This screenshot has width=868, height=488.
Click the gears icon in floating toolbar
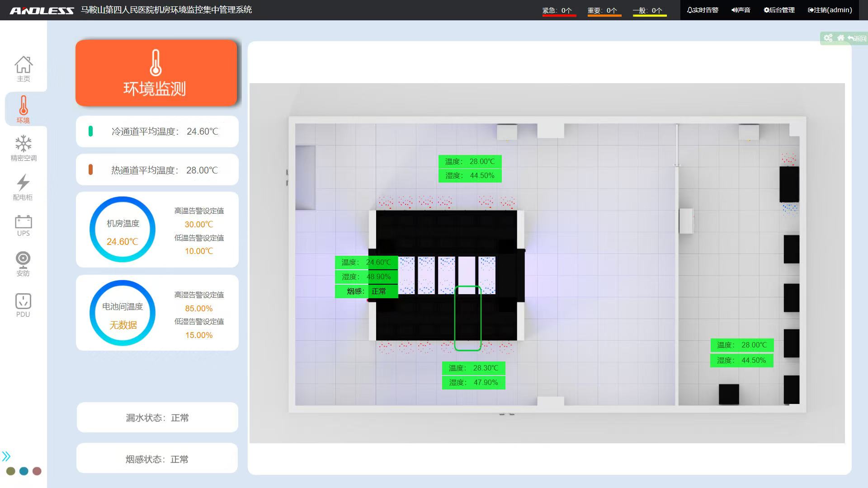pyautogui.click(x=828, y=38)
